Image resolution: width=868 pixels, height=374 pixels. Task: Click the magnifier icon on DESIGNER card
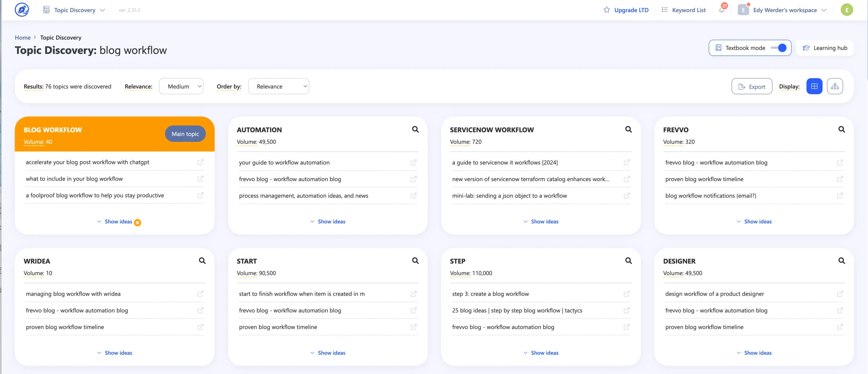tap(842, 261)
